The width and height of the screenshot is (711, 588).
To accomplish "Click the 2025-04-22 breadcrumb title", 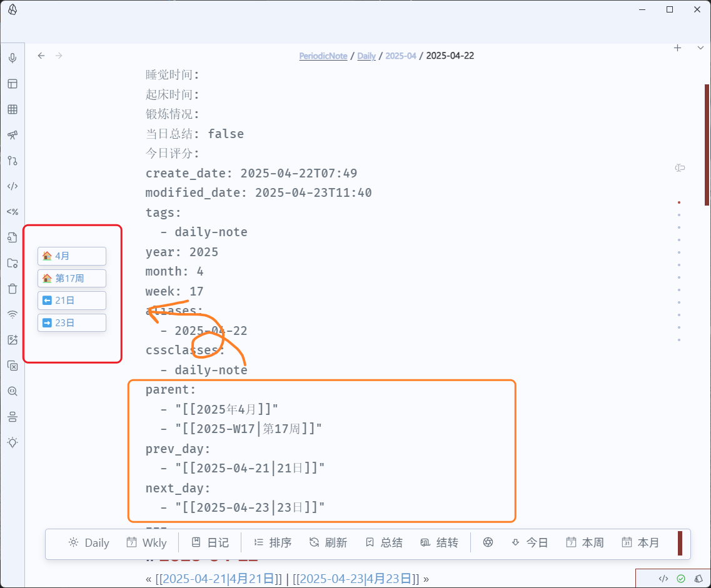I will tap(450, 56).
